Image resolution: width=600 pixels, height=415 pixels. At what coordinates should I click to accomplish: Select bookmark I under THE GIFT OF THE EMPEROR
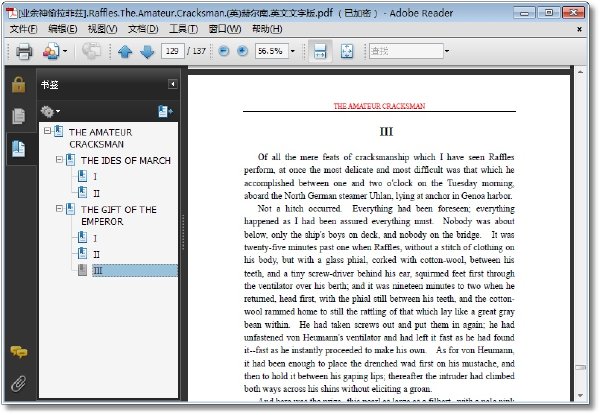95,239
